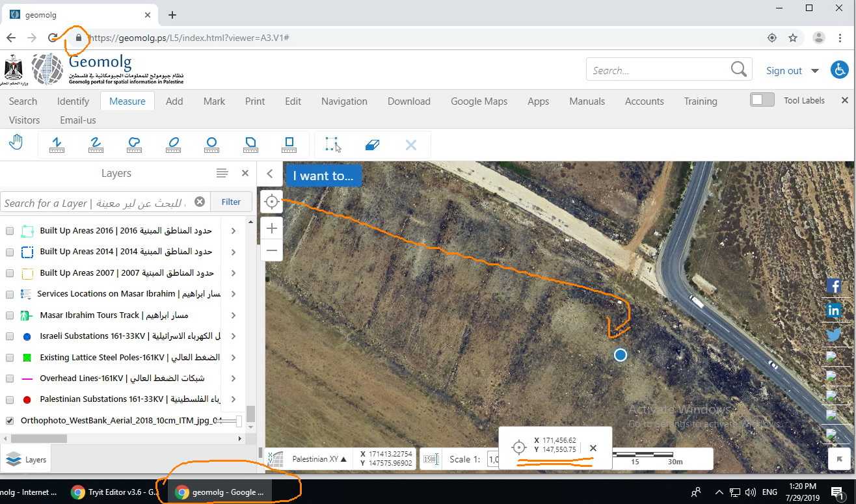Zoom out with the minus button

click(x=272, y=250)
